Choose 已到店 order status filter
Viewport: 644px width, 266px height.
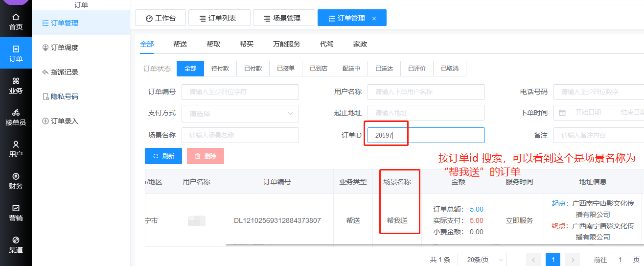click(x=319, y=69)
